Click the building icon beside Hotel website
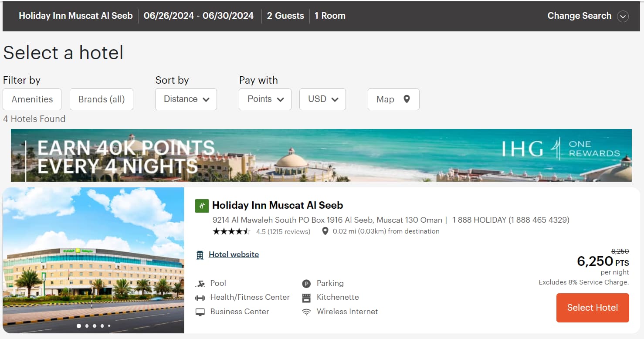Screen dimensions: 644x339 coord(200,255)
